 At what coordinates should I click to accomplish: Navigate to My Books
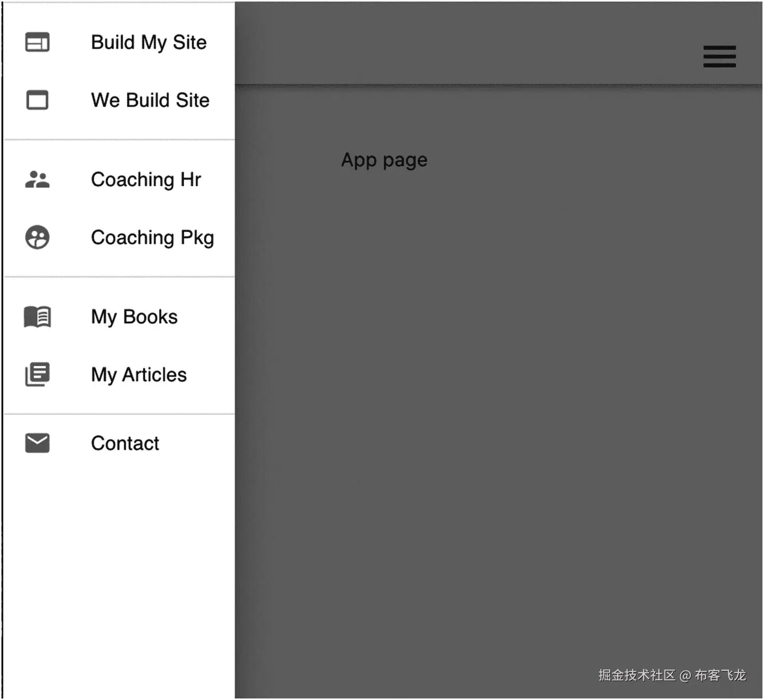(x=119, y=317)
